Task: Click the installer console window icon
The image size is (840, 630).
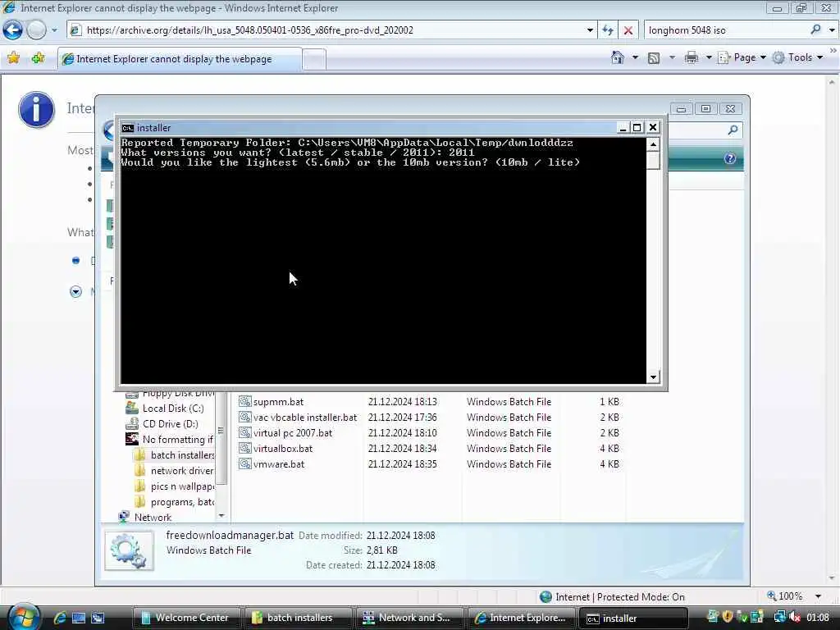Action: 127,127
